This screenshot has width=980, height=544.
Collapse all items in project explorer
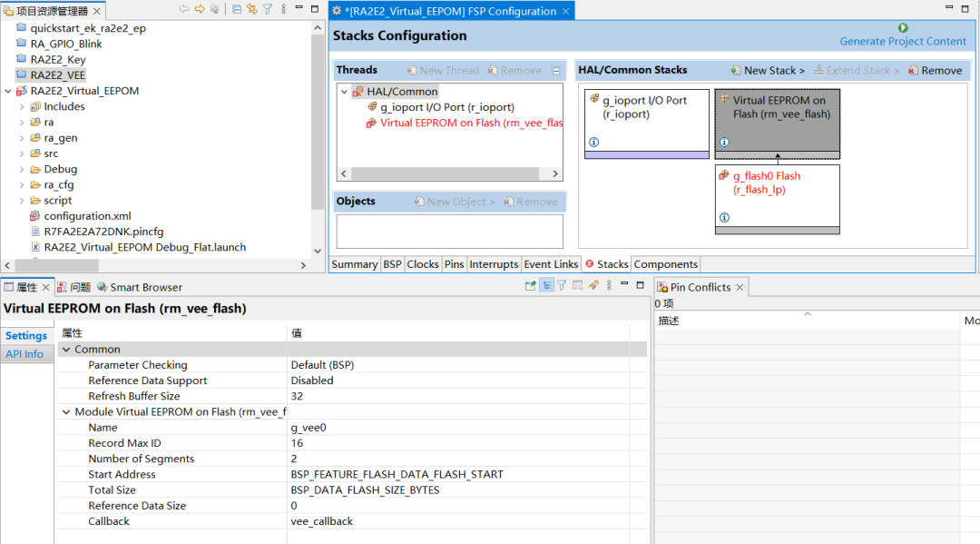[237, 9]
